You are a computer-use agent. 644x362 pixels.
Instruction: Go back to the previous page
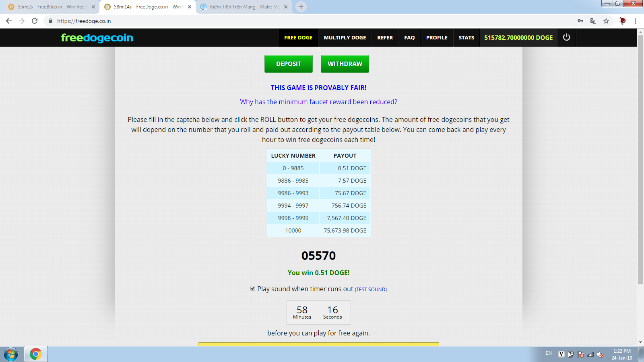9,21
